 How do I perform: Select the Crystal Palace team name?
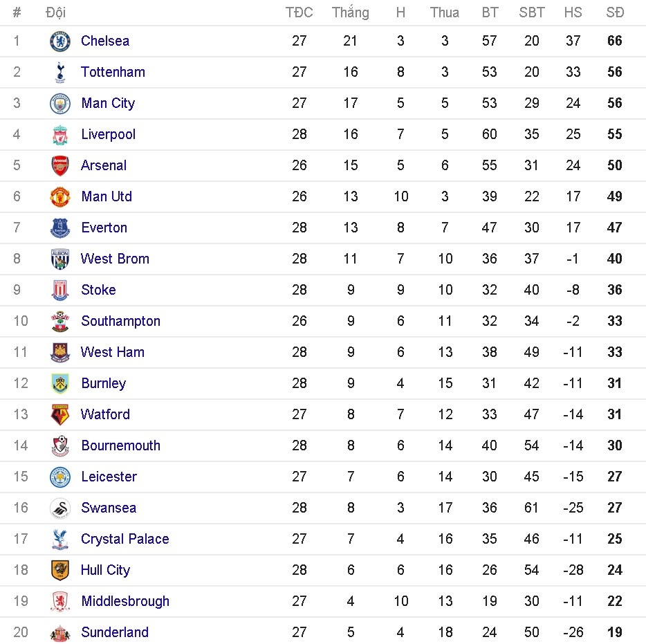[x=125, y=539]
